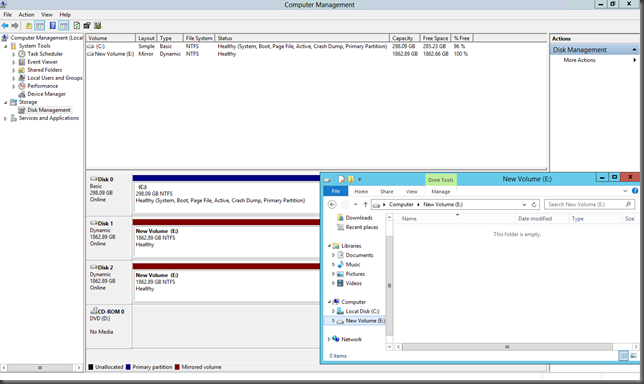Click the Up arrow in the Explorer navigation bar
The height and width of the screenshot is (384, 644).
click(x=365, y=204)
